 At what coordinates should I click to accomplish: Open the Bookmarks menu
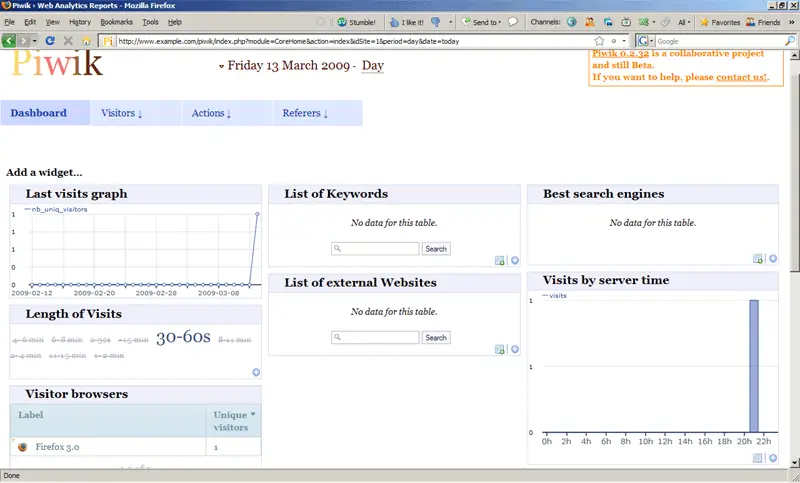coord(116,22)
